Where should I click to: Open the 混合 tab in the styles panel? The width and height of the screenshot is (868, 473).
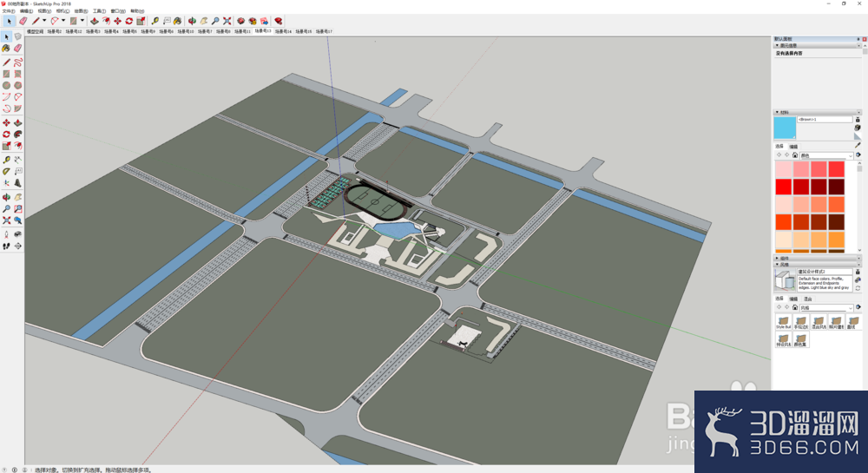point(807,299)
